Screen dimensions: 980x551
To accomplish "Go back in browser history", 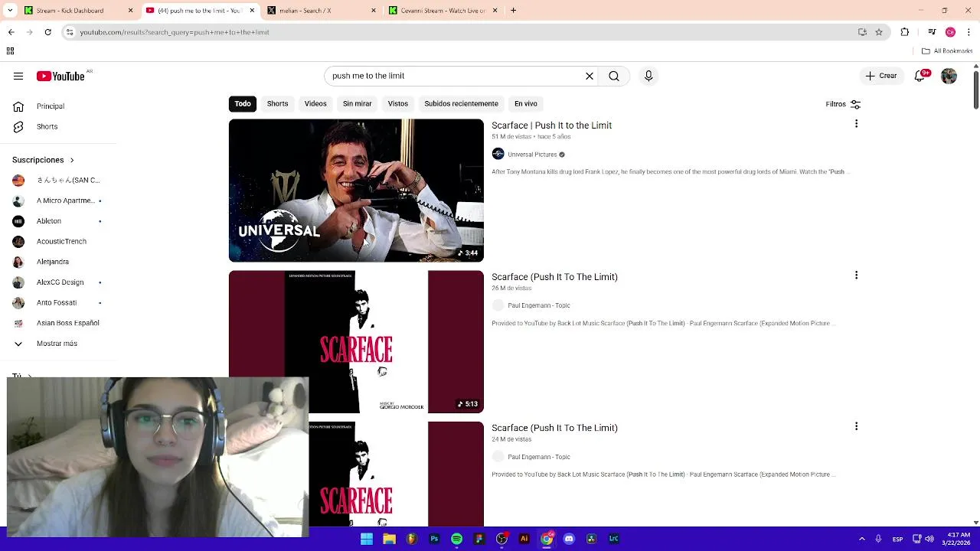I will coord(11,32).
